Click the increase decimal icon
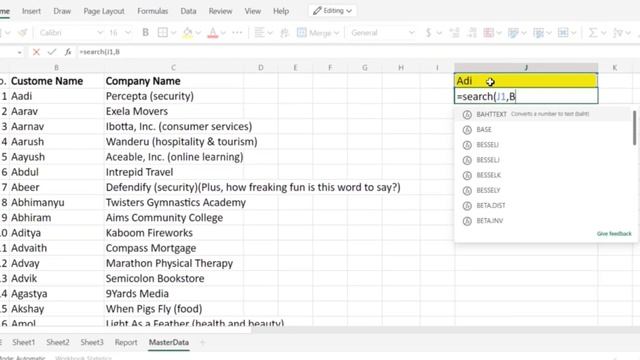This screenshot has height=360, width=640. pyautogui.click(x=454, y=33)
